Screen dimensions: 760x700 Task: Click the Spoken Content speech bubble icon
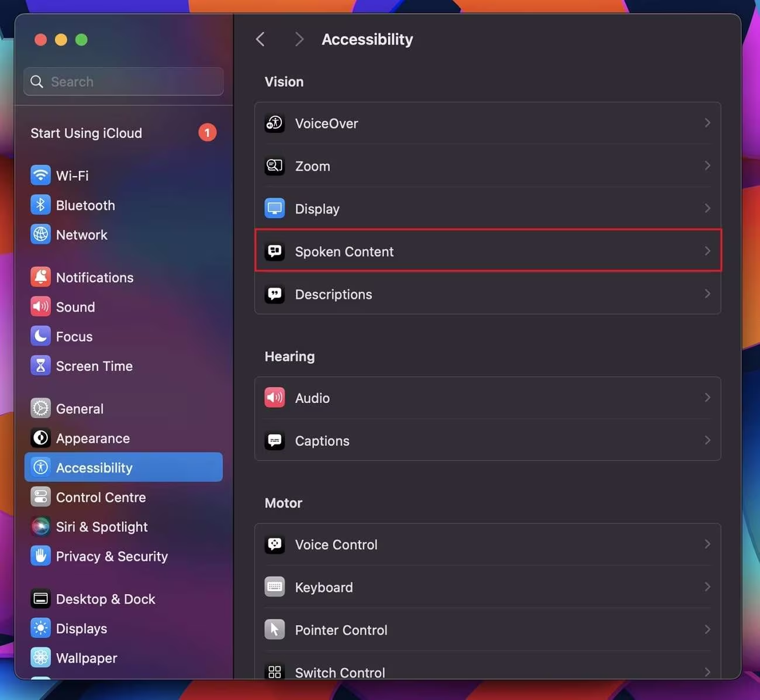click(x=274, y=251)
